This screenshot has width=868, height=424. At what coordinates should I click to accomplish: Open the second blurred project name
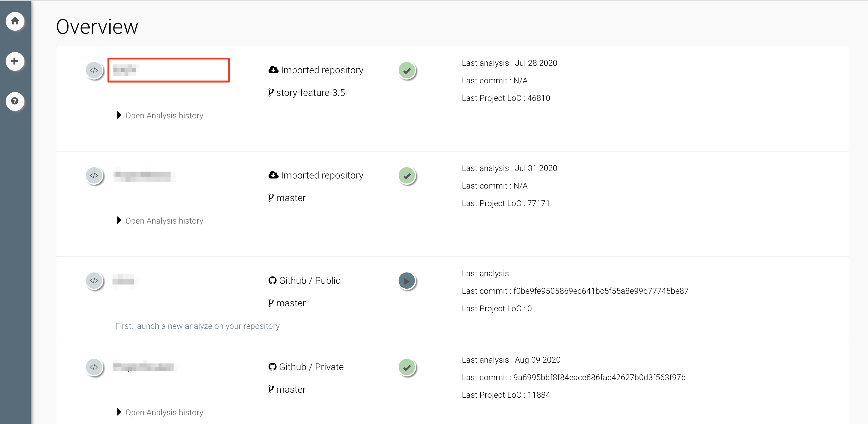pyautogui.click(x=143, y=175)
